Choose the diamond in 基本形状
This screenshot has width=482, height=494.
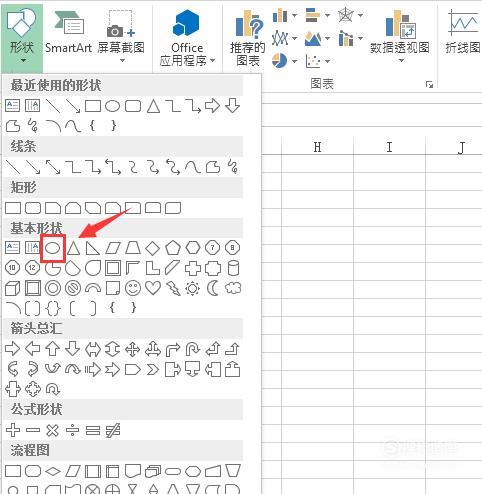coord(153,248)
